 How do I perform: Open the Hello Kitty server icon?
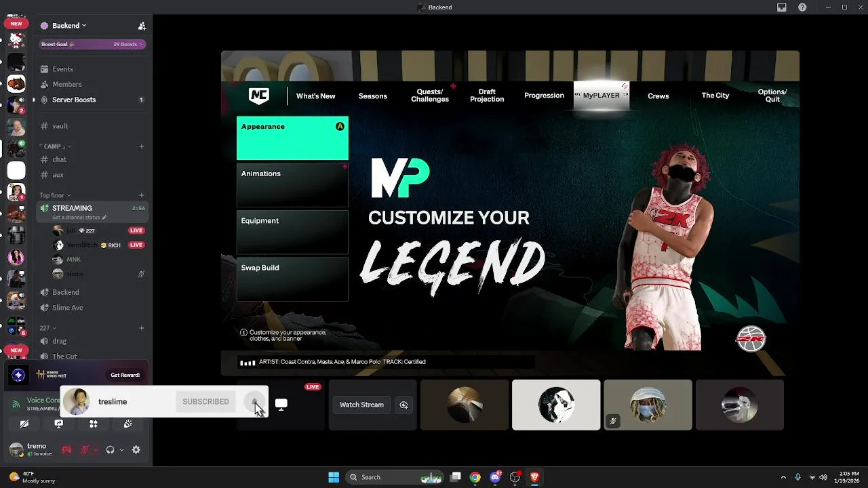pyautogui.click(x=16, y=40)
